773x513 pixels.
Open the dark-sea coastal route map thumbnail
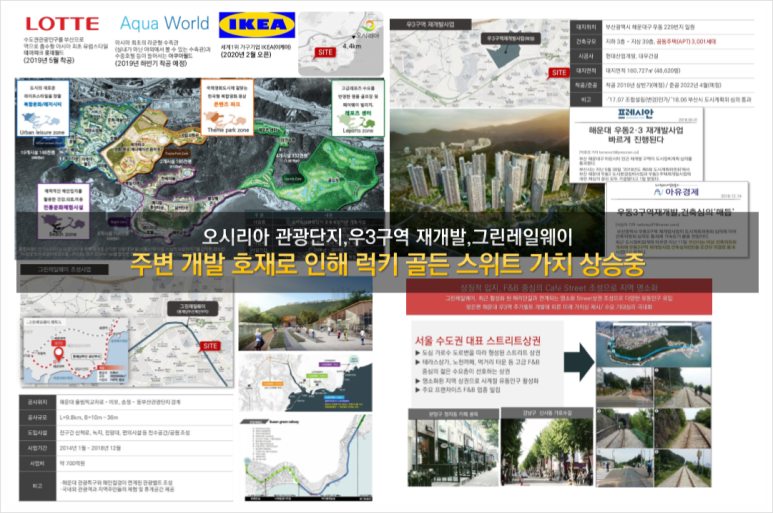pos(305,382)
